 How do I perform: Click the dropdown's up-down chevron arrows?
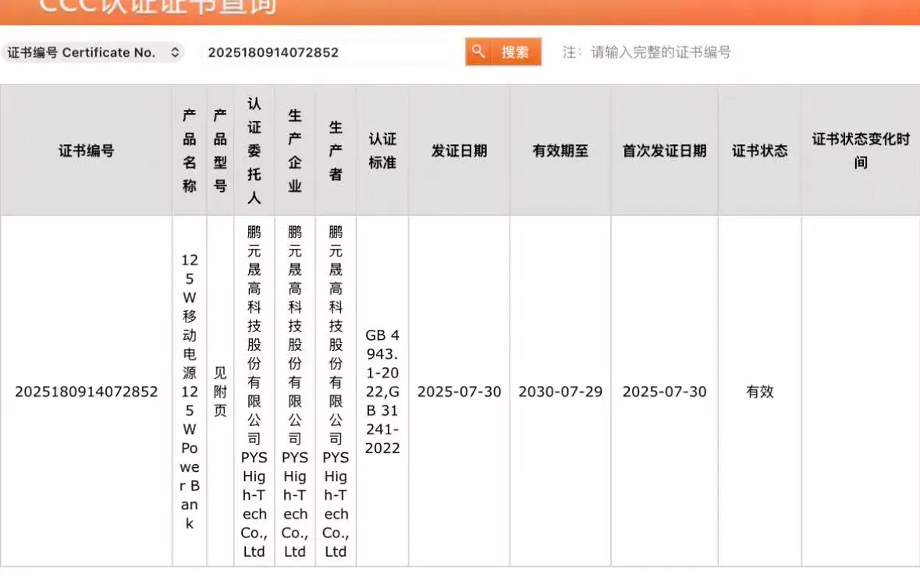[x=175, y=52]
